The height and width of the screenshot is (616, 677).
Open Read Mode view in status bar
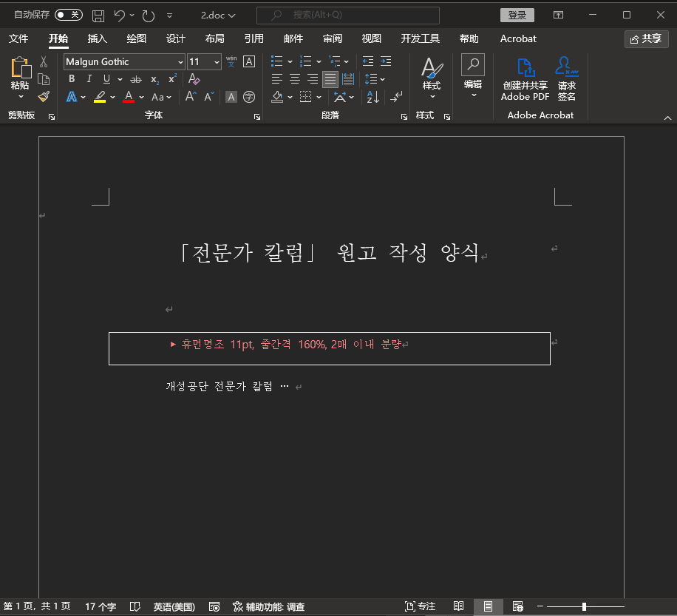pos(458,606)
